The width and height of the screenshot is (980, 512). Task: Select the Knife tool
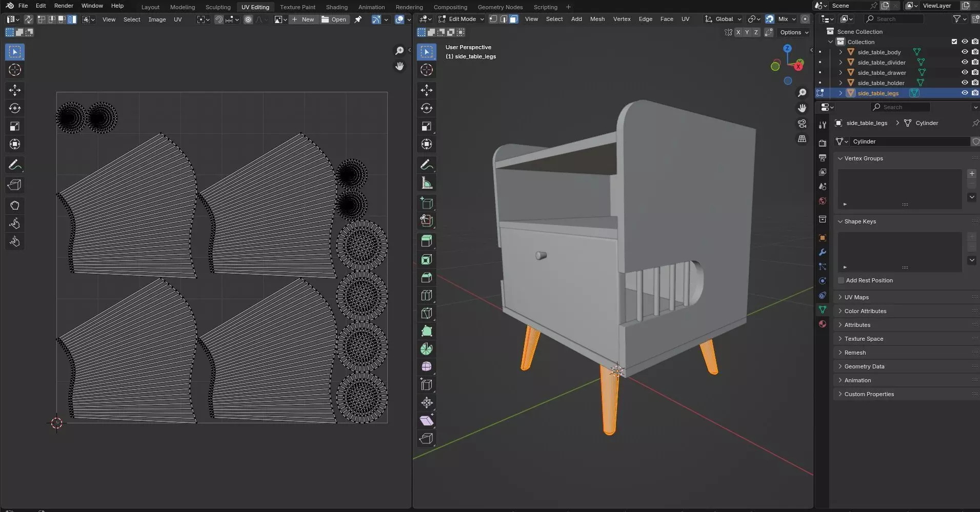tap(427, 313)
